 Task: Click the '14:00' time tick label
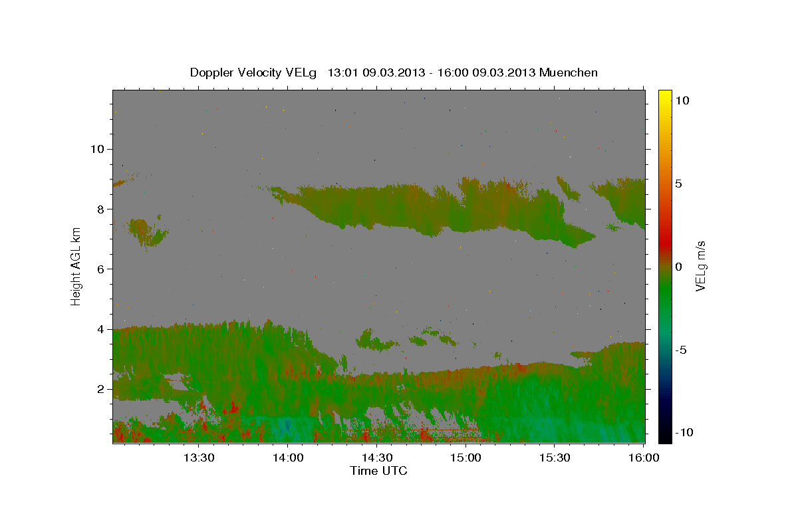coord(287,458)
